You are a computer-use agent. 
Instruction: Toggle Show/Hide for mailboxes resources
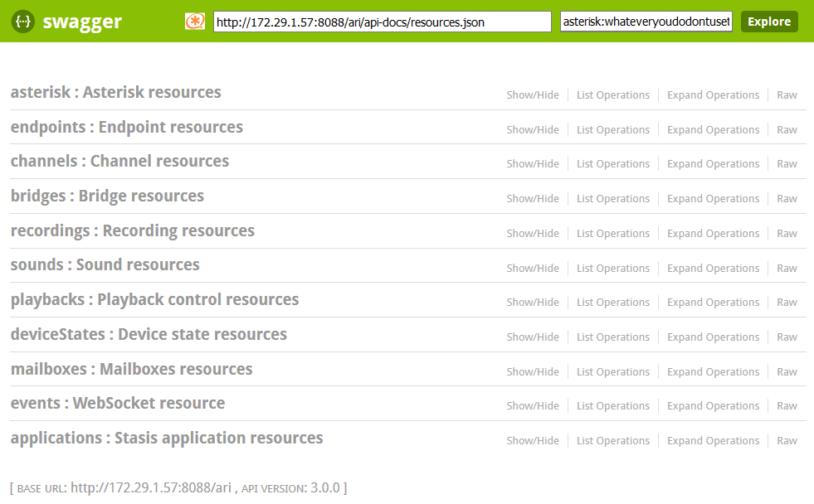(533, 371)
